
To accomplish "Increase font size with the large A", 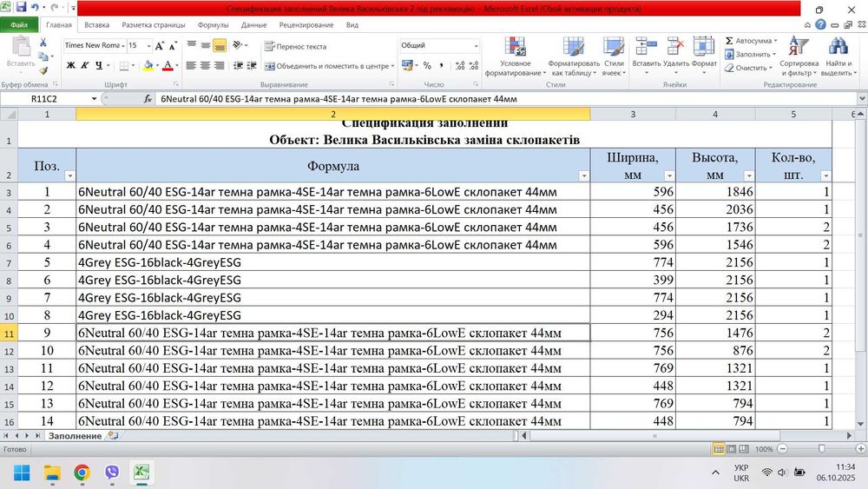I will coord(160,46).
